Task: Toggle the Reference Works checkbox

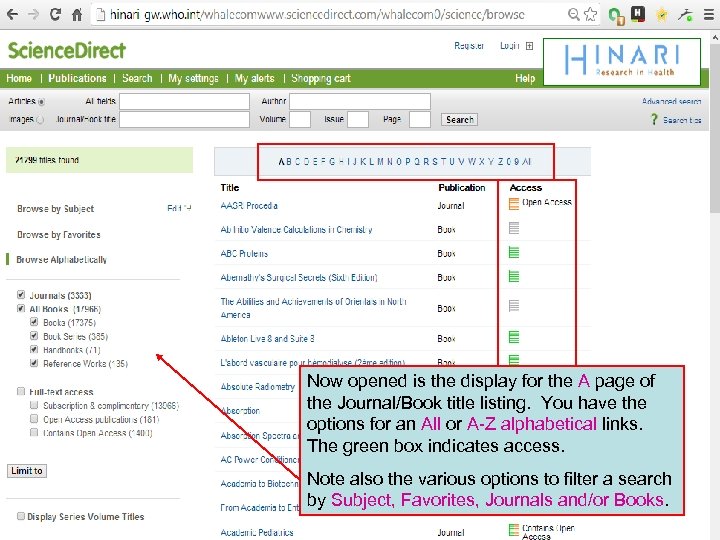Action: [34, 363]
